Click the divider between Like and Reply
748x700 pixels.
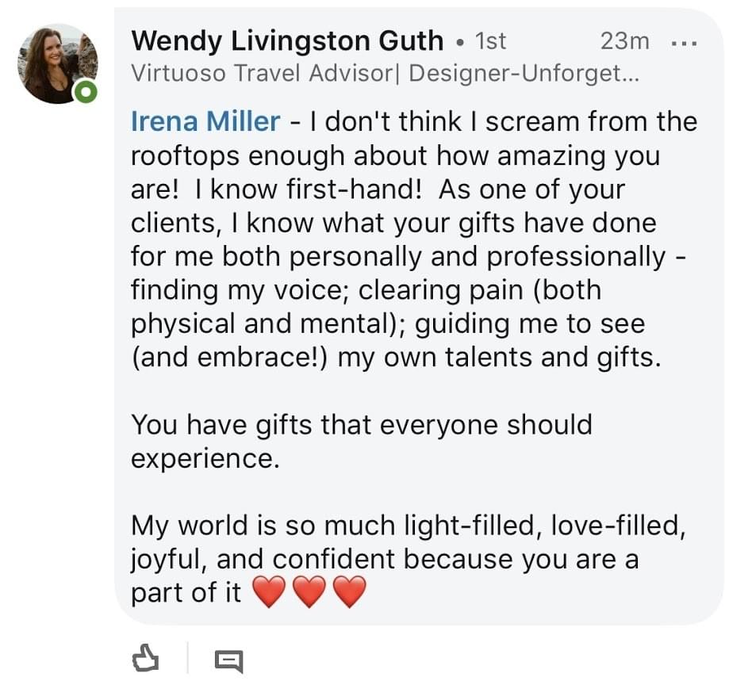(187, 658)
